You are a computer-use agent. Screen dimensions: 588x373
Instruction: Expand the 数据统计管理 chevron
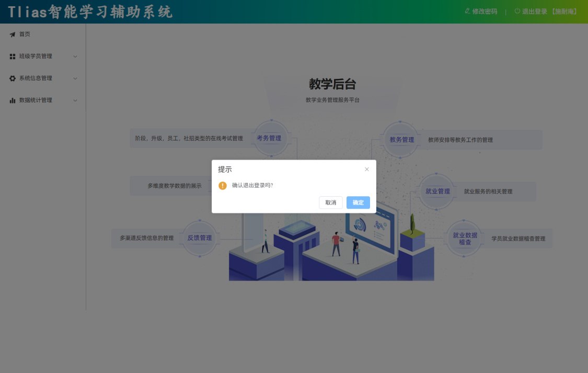pyautogui.click(x=75, y=100)
